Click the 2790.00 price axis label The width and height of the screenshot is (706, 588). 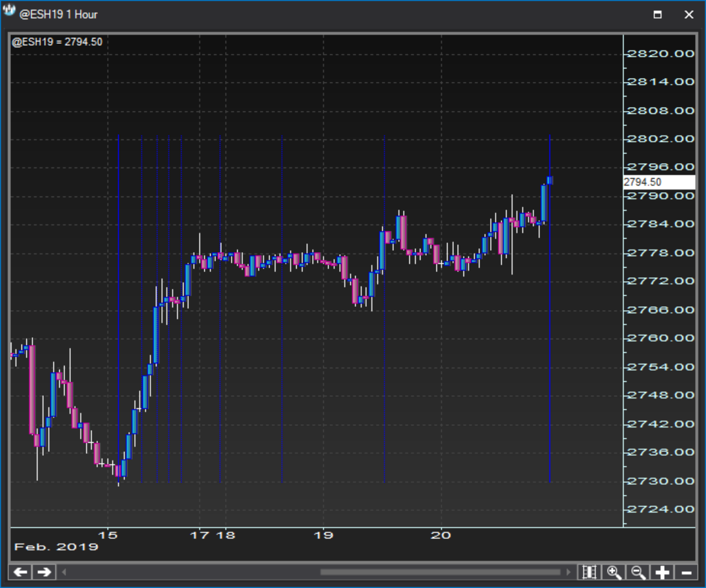point(661,196)
